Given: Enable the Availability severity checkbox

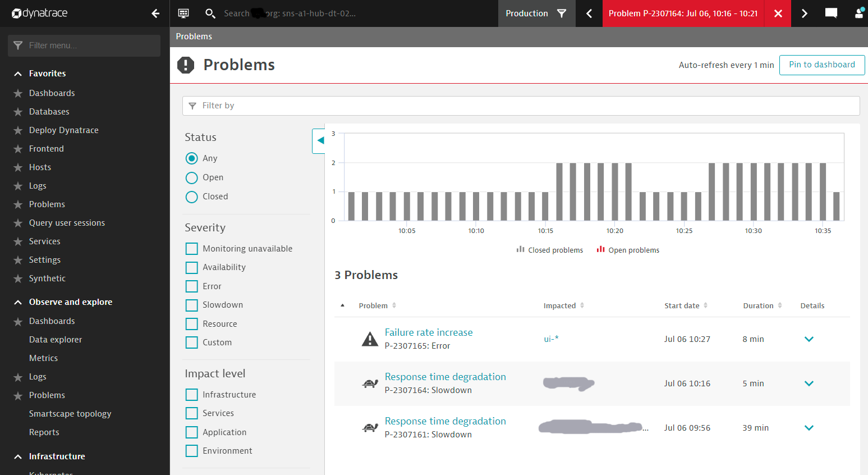Looking at the screenshot, I should click(192, 267).
